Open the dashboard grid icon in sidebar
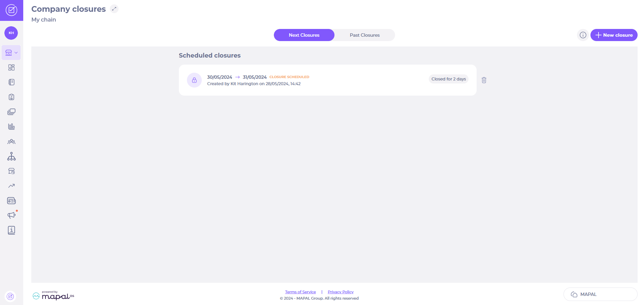The width and height of the screenshot is (644, 305). [x=11, y=67]
